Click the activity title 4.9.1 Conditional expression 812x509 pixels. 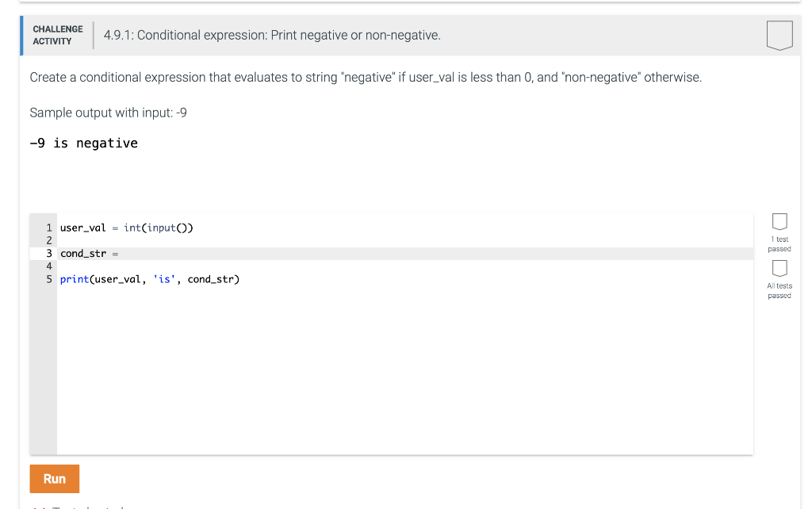272,35
